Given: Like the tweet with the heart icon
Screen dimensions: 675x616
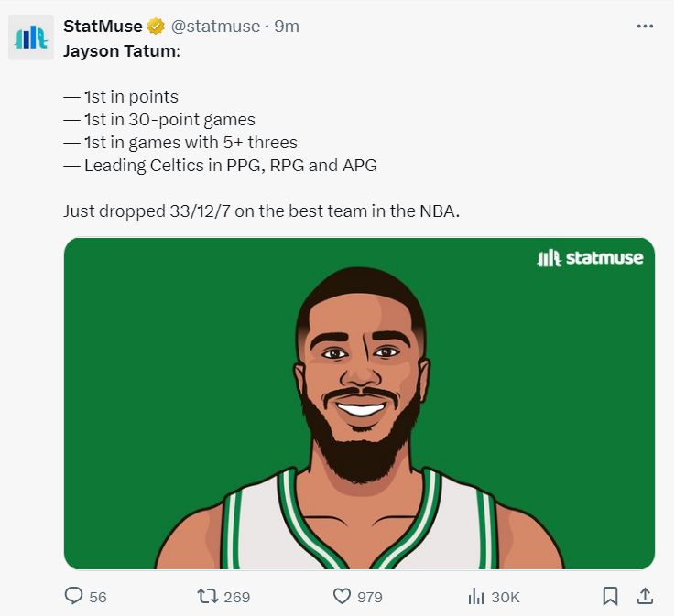Looking at the screenshot, I should [342, 596].
